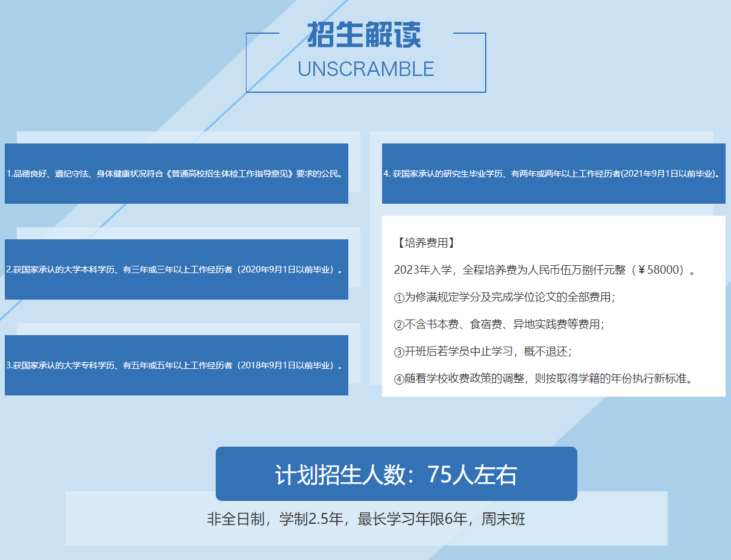Select requirement 1 about 品德良好、遵纪守法
This screenshot has height=560, width=731.
coord(177,174)
